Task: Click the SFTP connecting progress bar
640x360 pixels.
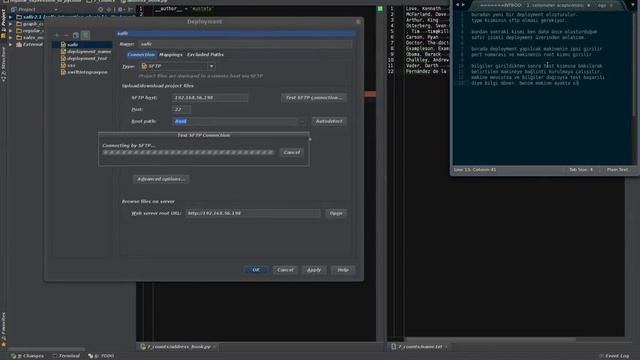Action: [x=188, y=152]
